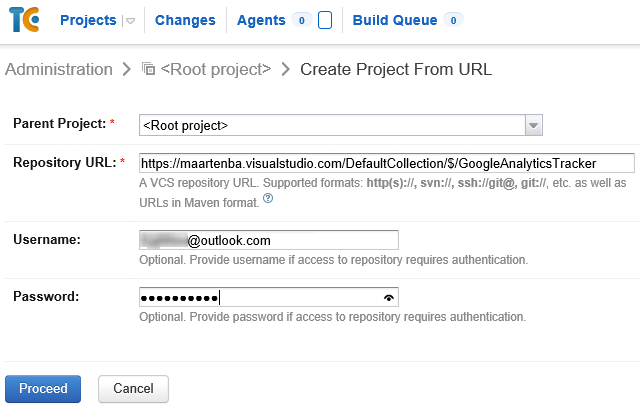
Task: Focus the Username input field
Action: tap(269, 240)
